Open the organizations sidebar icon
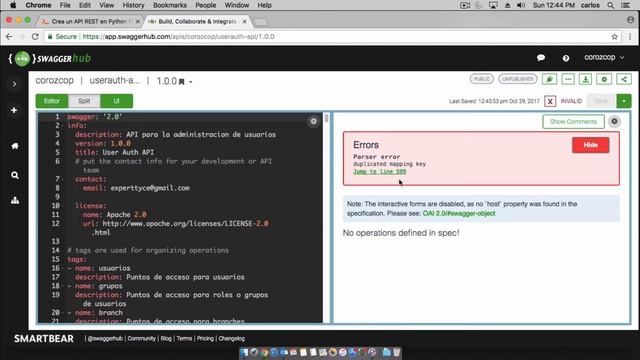The width and height of the screenshot is (640, 360). pyautogui.click(x=15, y=200)
